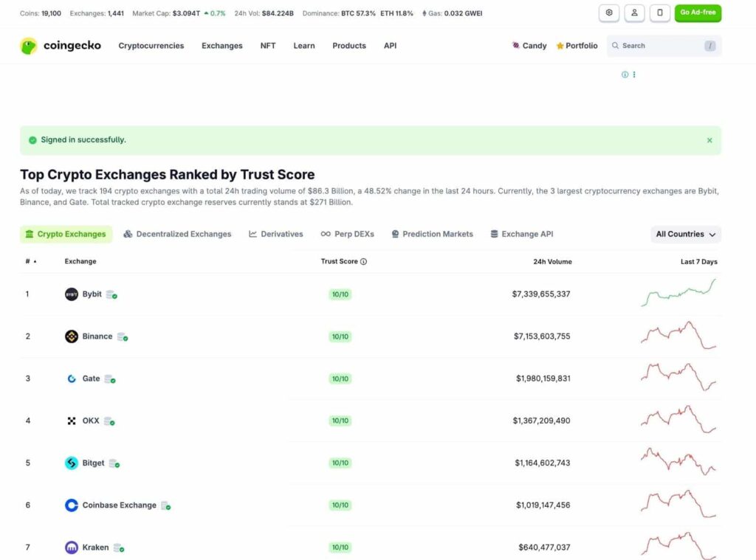Click the search bar in the navigation
Viewport: 756px width, 560px height.
pyautogui.click(x=657, y=45)
